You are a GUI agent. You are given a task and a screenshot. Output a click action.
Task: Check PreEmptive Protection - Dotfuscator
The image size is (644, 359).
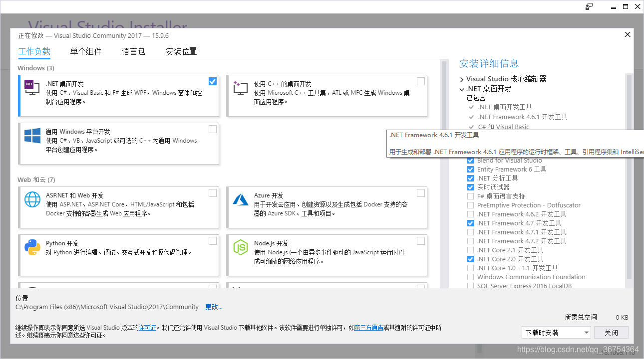point(470,205)
